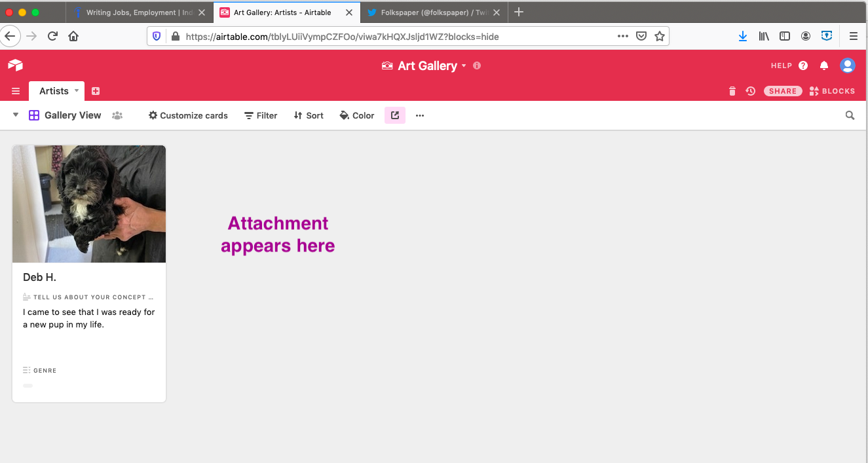Viewport: 868px width, 463px height.
Task: Click the Pocket save icon
Action: [642, 37]
